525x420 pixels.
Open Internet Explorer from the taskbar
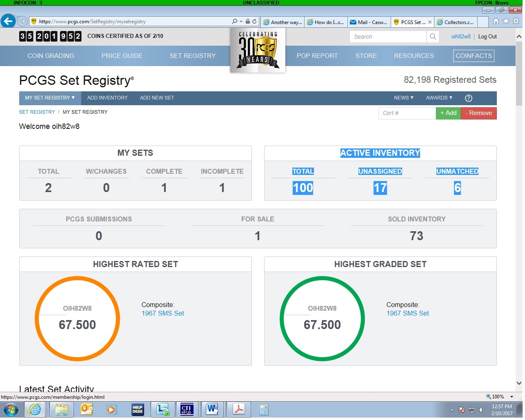[x=35, y=409]
